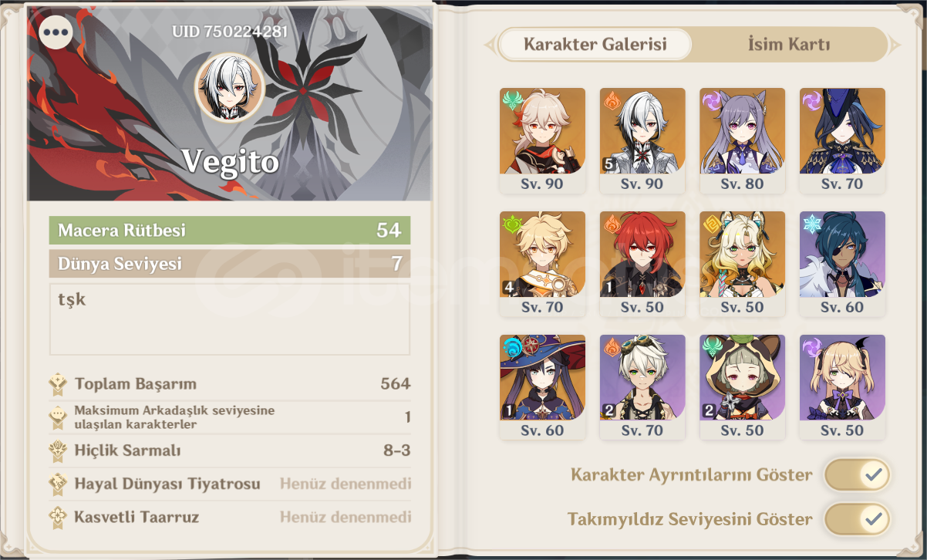Switch to the Karakter Galerisi tab

tap(595, 45)
